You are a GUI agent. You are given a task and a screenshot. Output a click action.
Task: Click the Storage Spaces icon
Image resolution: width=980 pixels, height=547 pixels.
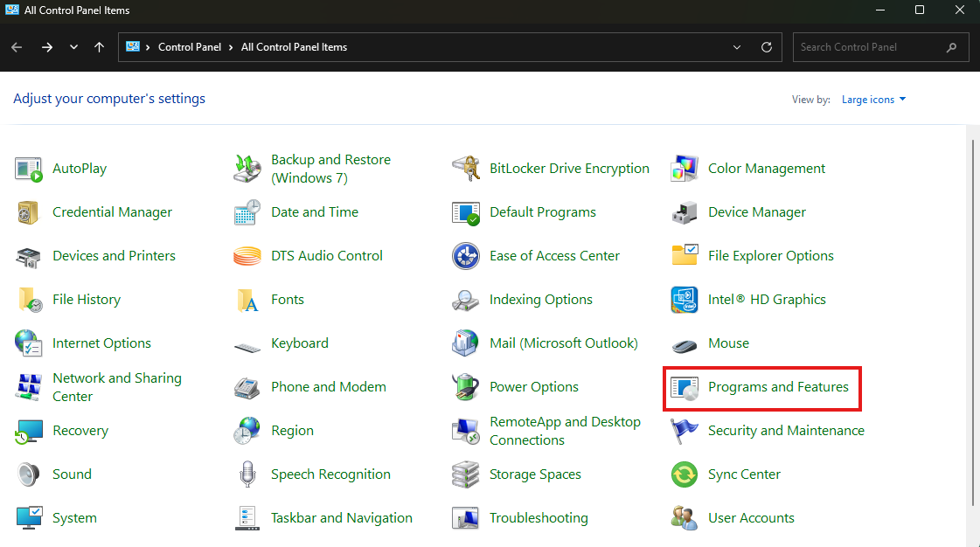click(466, 474)
